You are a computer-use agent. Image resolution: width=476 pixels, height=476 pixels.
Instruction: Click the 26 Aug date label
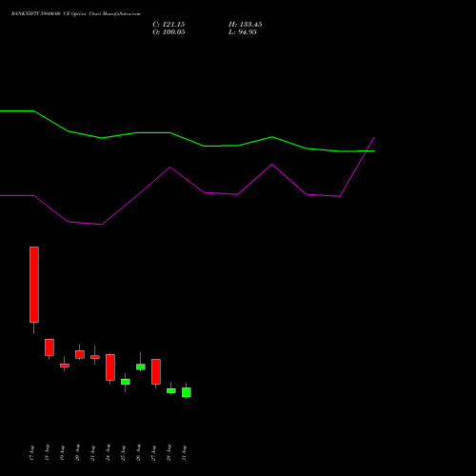(x=138, y=453)
